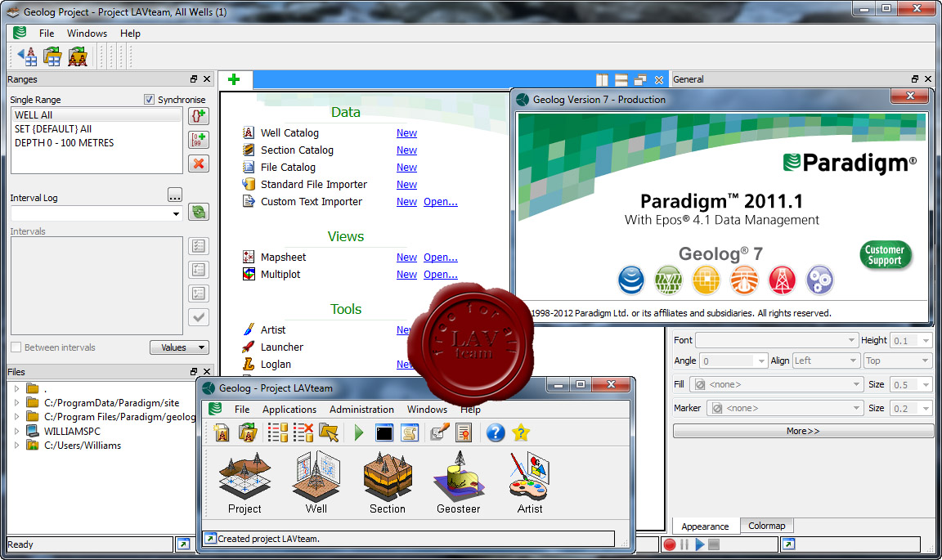Open the black terminal window icon
The height and width of the screenshot is (560, 942).
pos(384,432)
